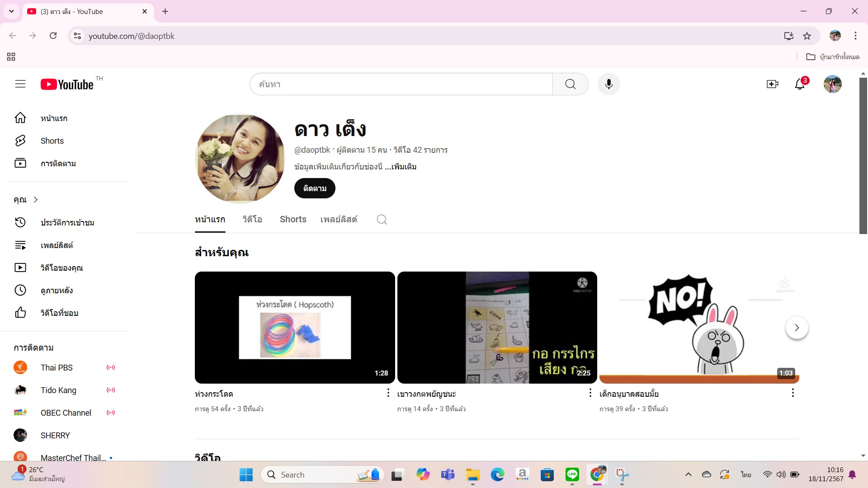Expand channel description with 'เพิ่มเติม' link
The image size is (868, 488).
pyautogui.click(x=403, y=167)
